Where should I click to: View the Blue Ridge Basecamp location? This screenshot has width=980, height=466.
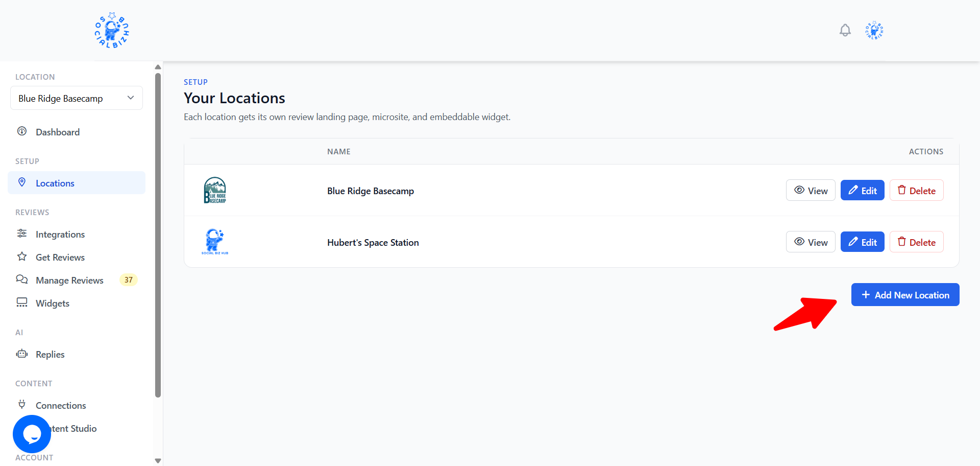[811, 190]
